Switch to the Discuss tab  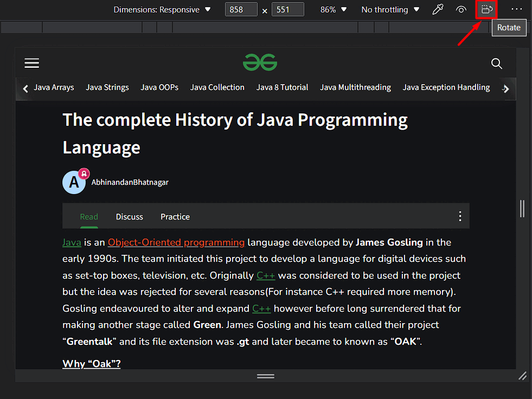[x=129, y=217]
